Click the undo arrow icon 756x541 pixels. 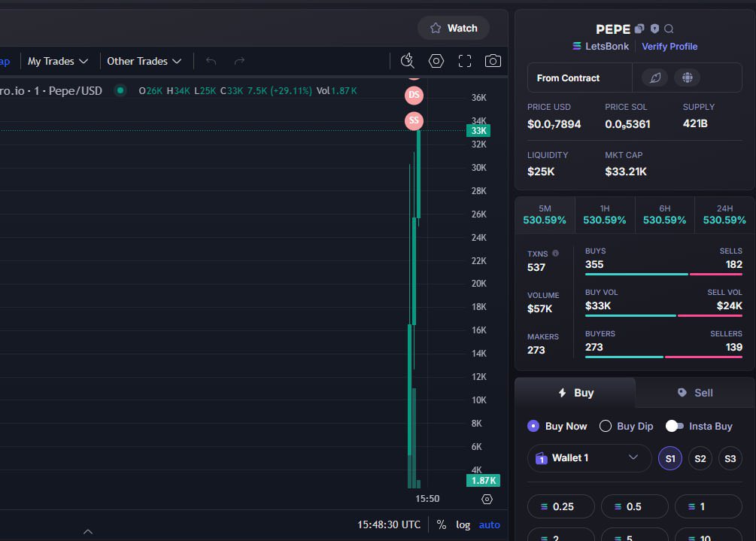pos(211,61)
